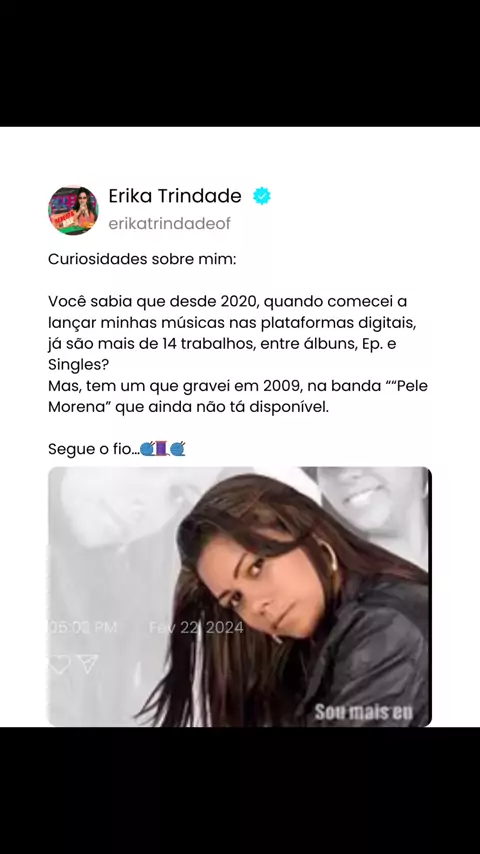
Task: Click the year 2009 in the text
Action: [x=281, y=386]
